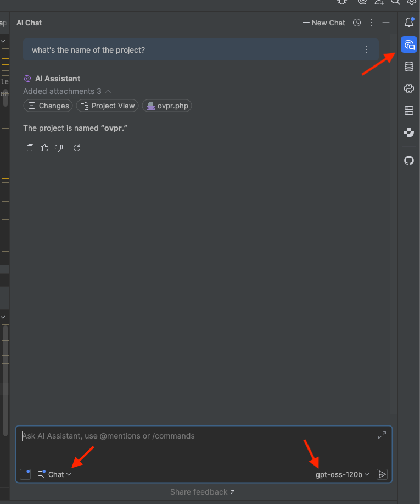Viewport: 420px width, 504px height.
Task: Open the Database tool window icon
Action: coord(408,67)
